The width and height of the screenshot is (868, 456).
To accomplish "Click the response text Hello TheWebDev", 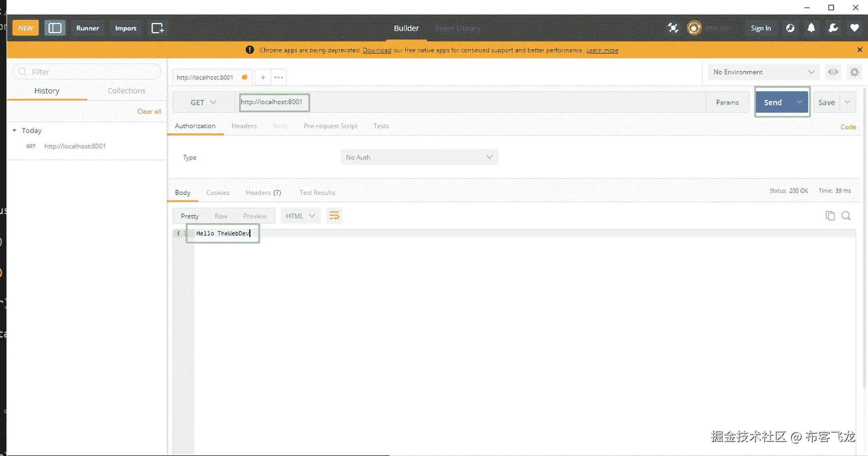I will pos(223,233).
